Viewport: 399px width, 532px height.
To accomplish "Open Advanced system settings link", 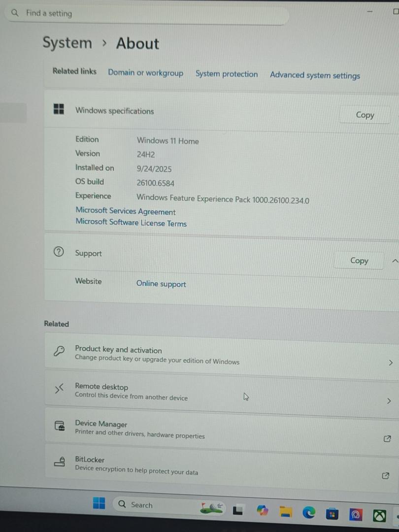I will click(315, 75).
